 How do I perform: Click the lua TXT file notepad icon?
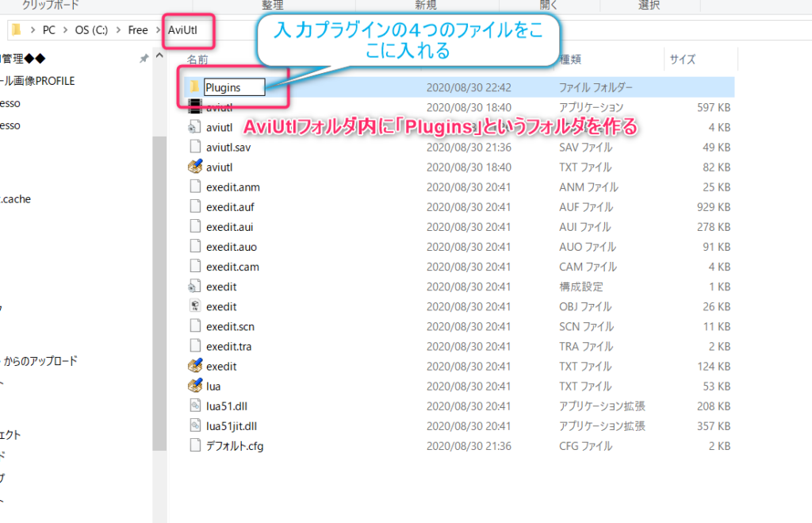tap(195, 386)
